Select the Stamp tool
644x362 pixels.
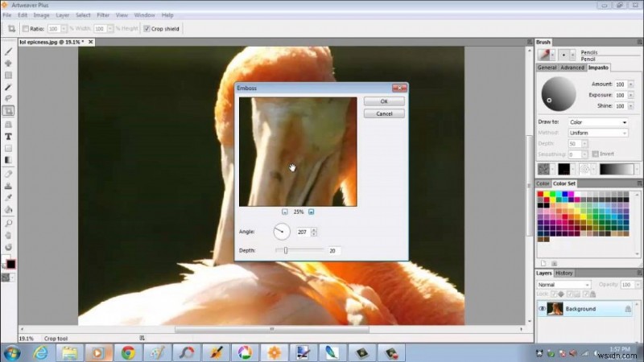pyautogui.click(x=8, y=186)
